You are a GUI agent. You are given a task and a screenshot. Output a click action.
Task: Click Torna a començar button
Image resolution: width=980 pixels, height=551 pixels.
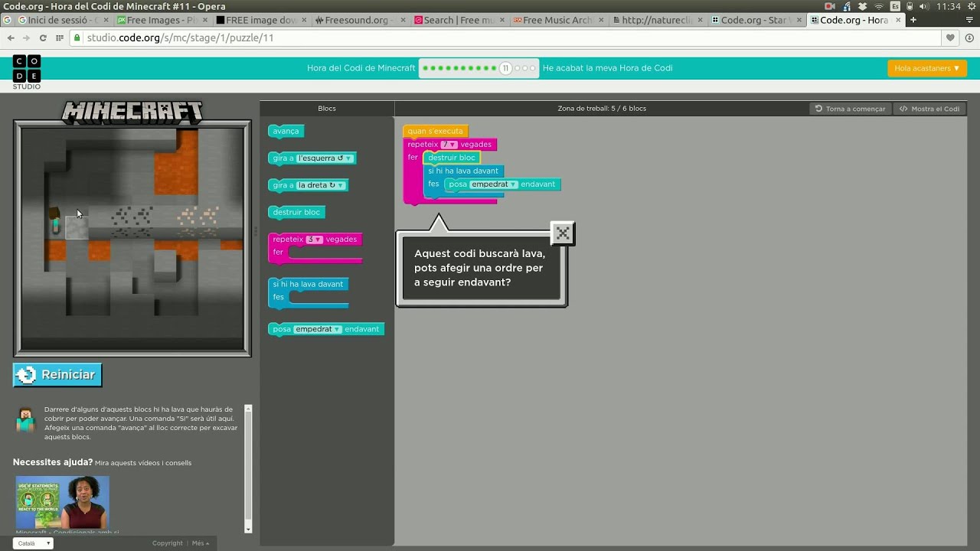tap(850, 109)
